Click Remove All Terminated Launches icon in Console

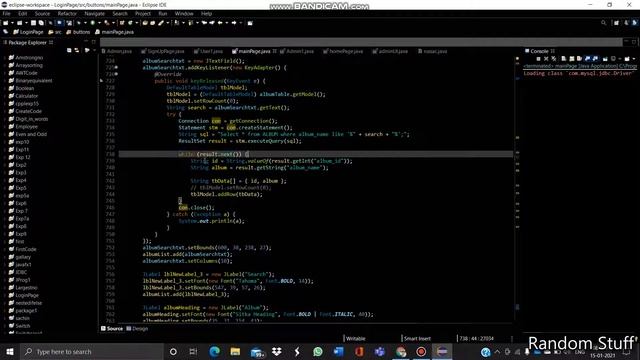click(x=554, y=59)
